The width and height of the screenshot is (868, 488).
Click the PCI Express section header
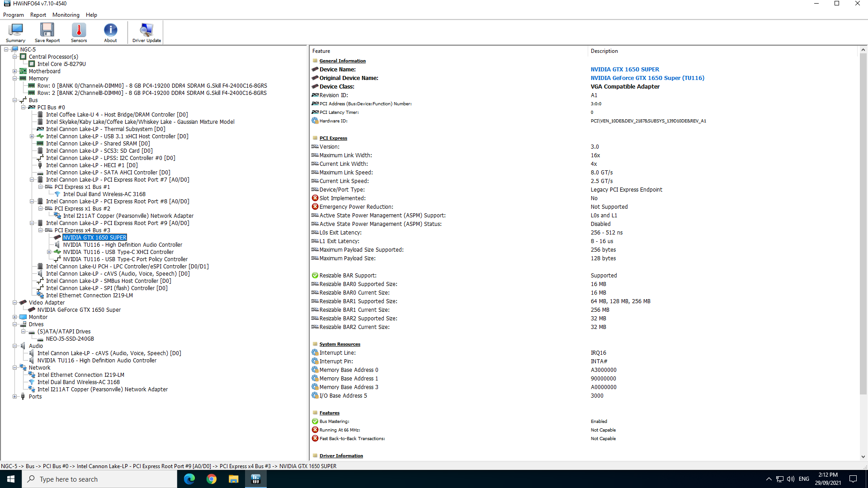coord(333,138)
